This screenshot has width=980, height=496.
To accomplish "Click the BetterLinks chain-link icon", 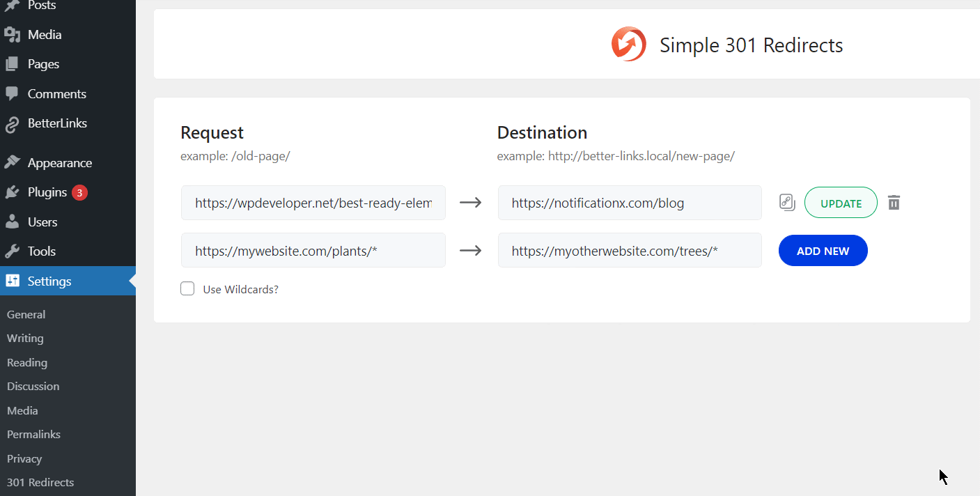I will click(x=14, y=123).
